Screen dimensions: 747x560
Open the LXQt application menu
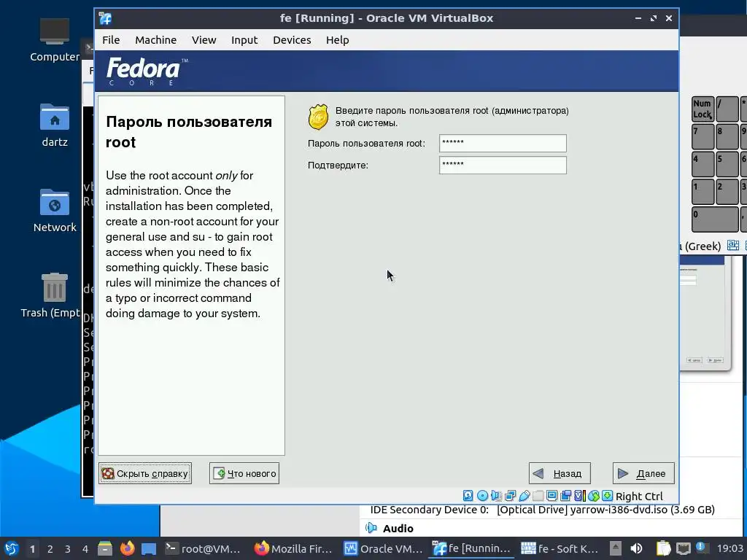pos(11,548)
